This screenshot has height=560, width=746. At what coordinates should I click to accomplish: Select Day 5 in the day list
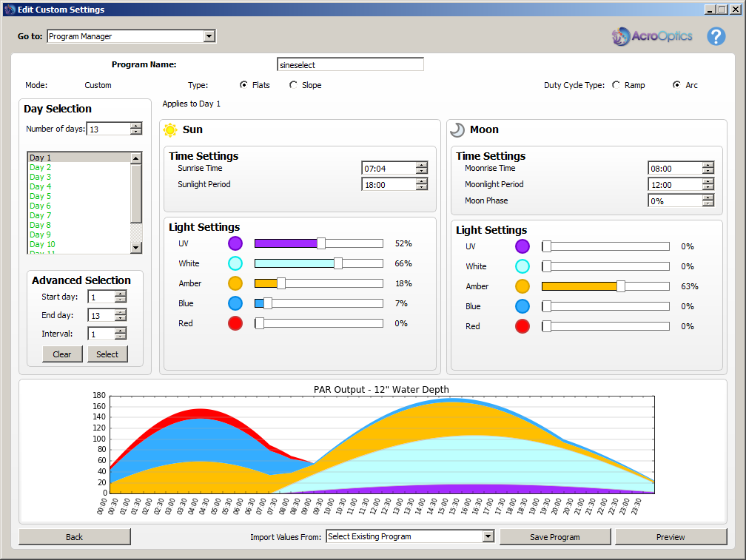pyautogui.click(x=79, y=196)
